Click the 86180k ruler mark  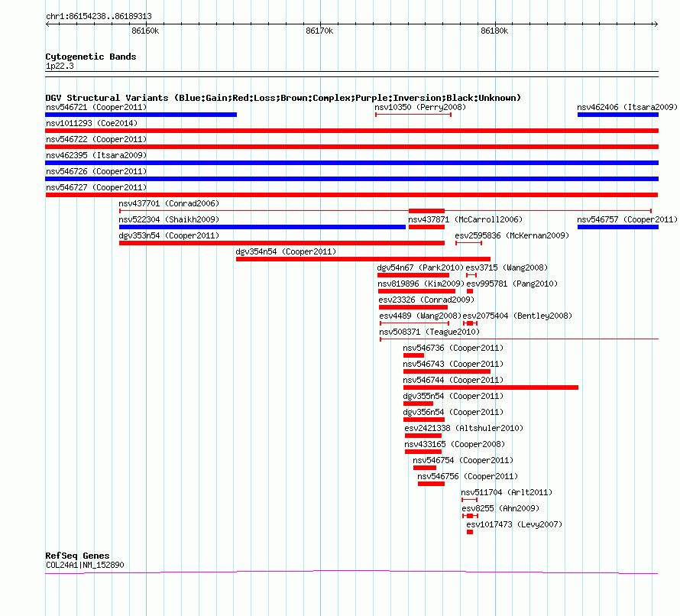[x=494, y=31]
